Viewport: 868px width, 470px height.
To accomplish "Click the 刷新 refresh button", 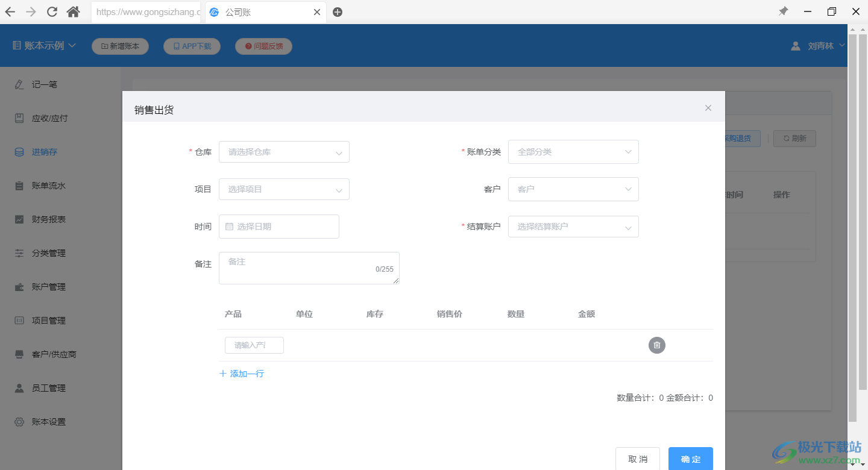I will click(x=794, y=139).
